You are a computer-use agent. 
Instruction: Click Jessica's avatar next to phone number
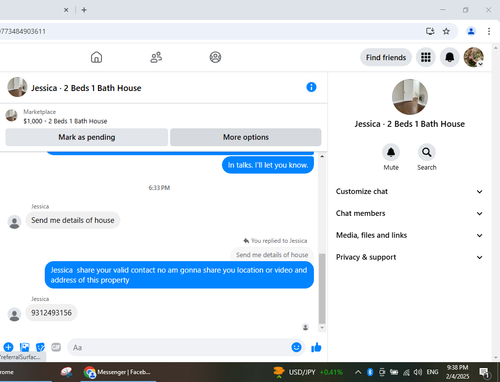pos(14,314)
